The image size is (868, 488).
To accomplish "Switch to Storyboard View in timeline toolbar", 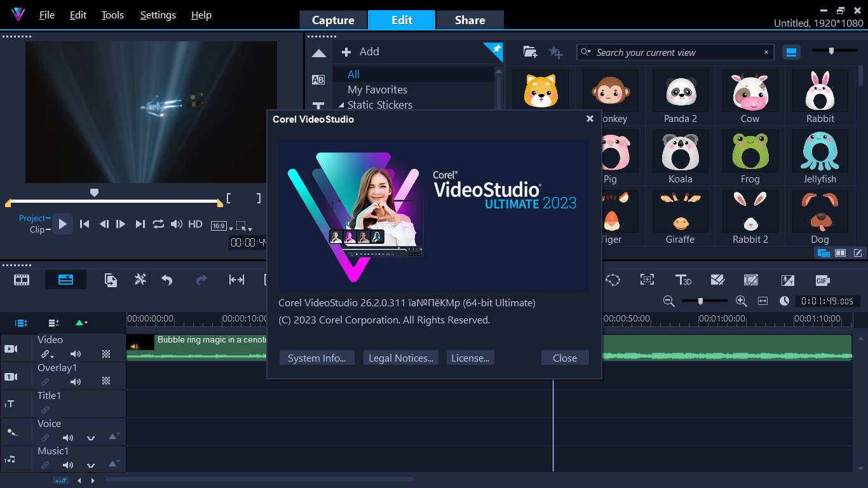I will 22,280.
